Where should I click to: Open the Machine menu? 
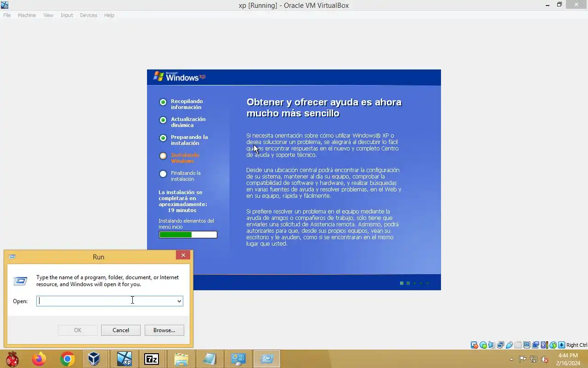(x=27, y=15)
